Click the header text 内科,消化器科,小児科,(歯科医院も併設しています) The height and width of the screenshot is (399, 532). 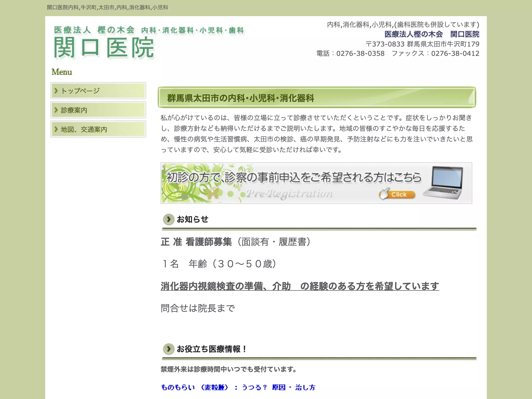[403, 24]
